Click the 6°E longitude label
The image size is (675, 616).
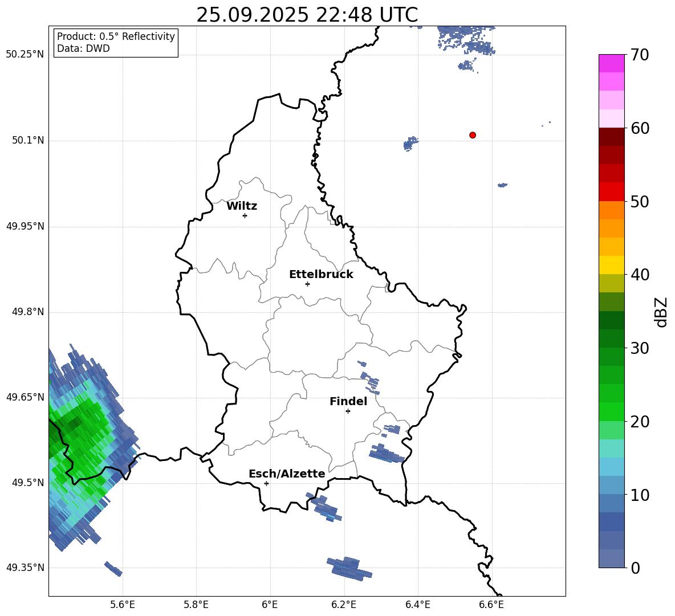[x=270, y=605]
